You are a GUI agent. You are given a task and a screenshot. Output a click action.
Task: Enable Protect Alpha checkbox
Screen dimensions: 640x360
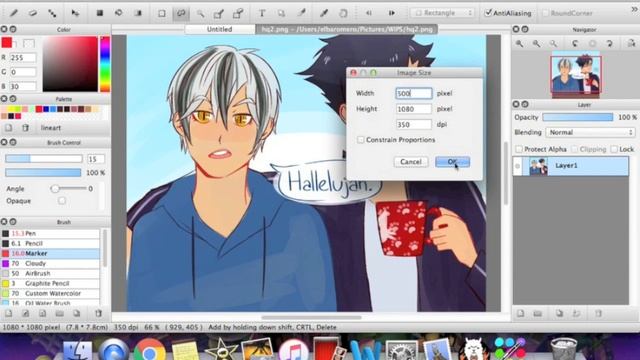click(x=519, y=149)
